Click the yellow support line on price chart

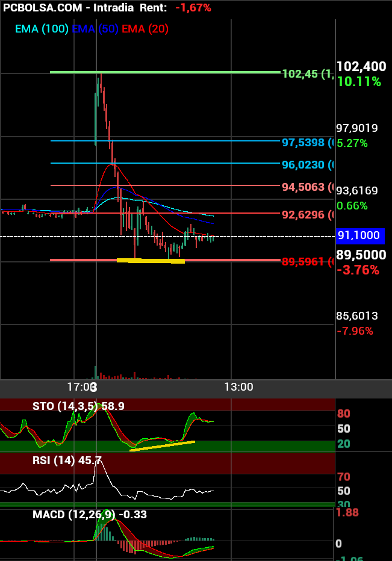tap(151, 261)
